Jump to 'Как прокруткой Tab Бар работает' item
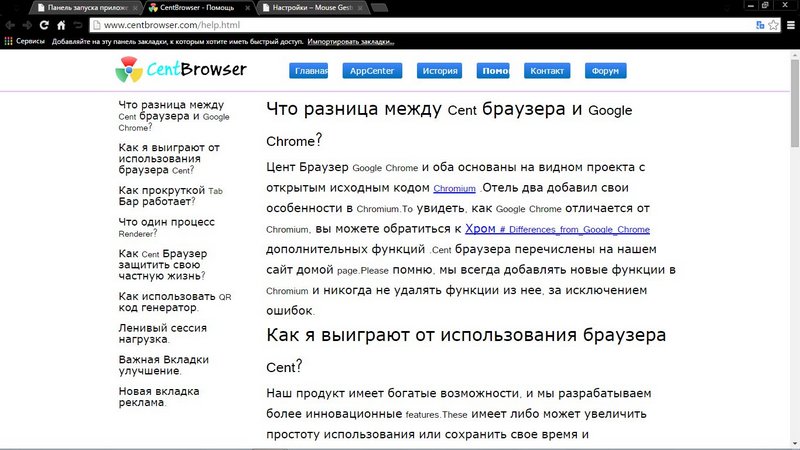 170,196
